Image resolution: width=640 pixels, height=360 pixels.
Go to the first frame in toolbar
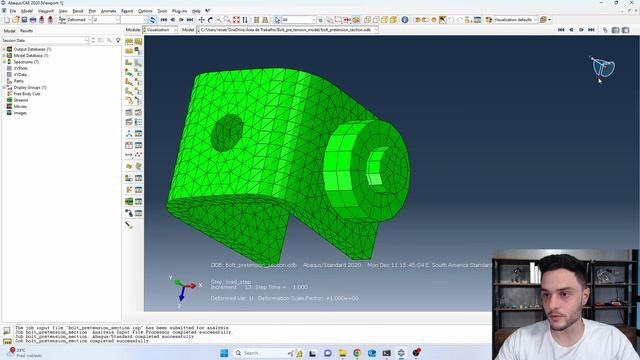pos(164,20)
